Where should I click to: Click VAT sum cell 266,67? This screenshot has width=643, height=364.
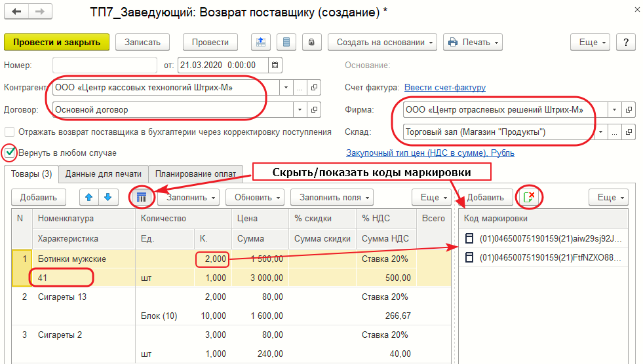coord(386,316)
